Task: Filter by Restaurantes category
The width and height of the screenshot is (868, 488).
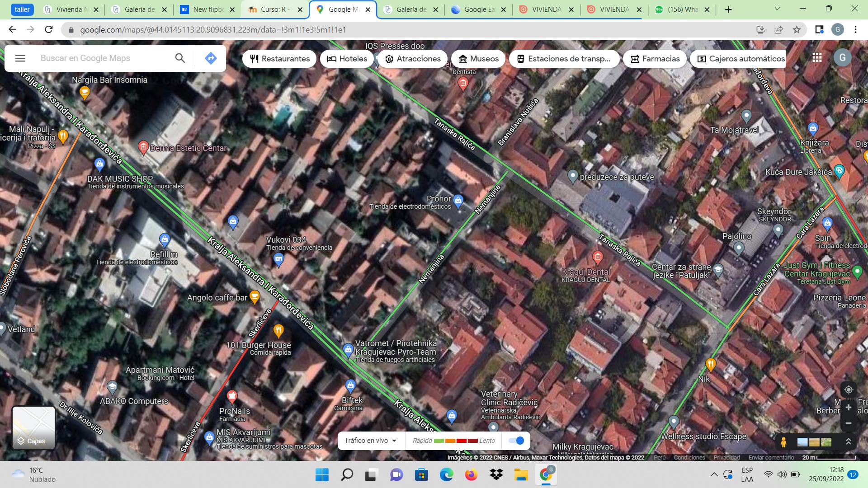Action: point(280,59)
